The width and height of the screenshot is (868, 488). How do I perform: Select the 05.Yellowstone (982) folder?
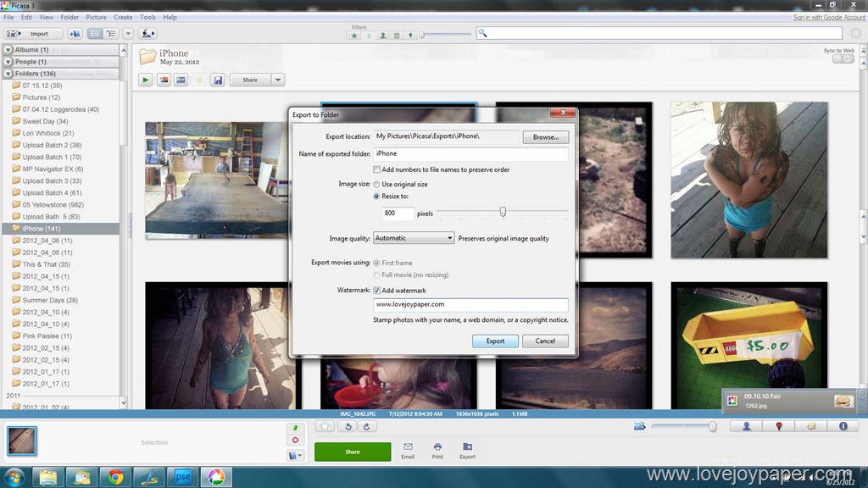[53, 205]
